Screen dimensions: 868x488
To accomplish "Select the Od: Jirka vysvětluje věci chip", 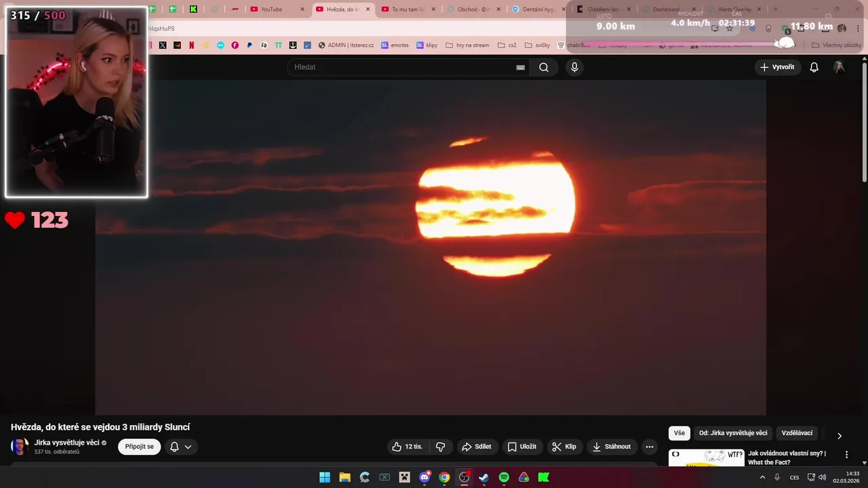I will pos(733,433).
